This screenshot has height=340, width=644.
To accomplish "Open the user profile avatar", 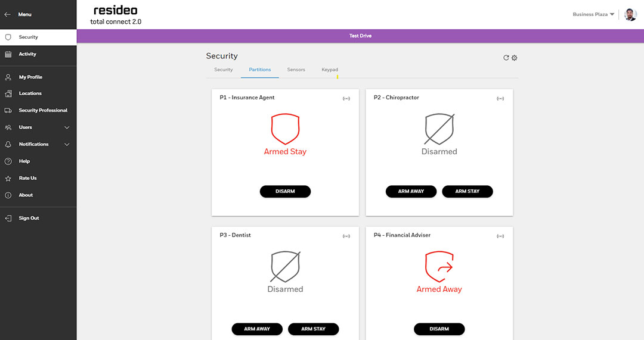I will (x=630, y=14).
